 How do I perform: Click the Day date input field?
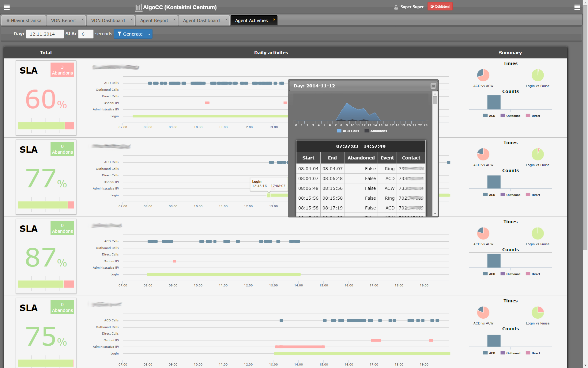45,34
